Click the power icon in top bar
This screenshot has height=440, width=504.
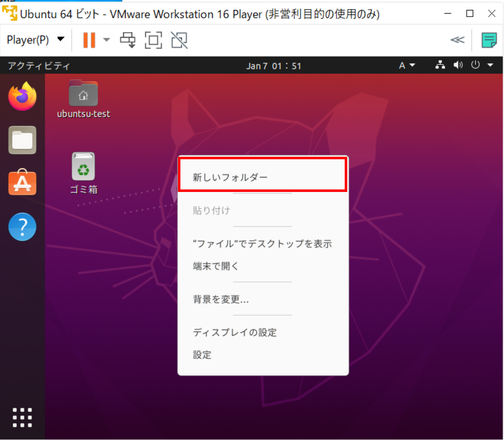pos(475,65)
